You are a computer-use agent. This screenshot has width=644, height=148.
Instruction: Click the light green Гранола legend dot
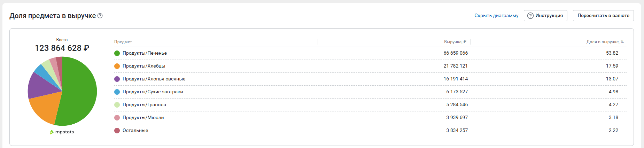click(x=117, y=105)
